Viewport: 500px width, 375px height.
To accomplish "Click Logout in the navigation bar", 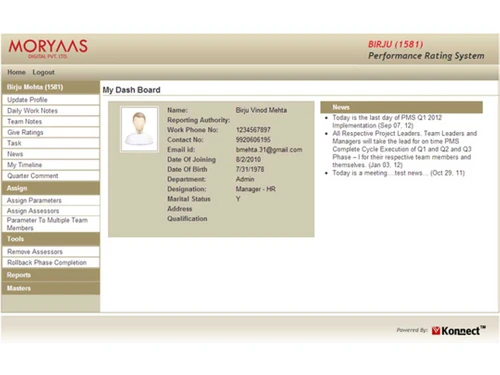I will (x=43, y=72).
